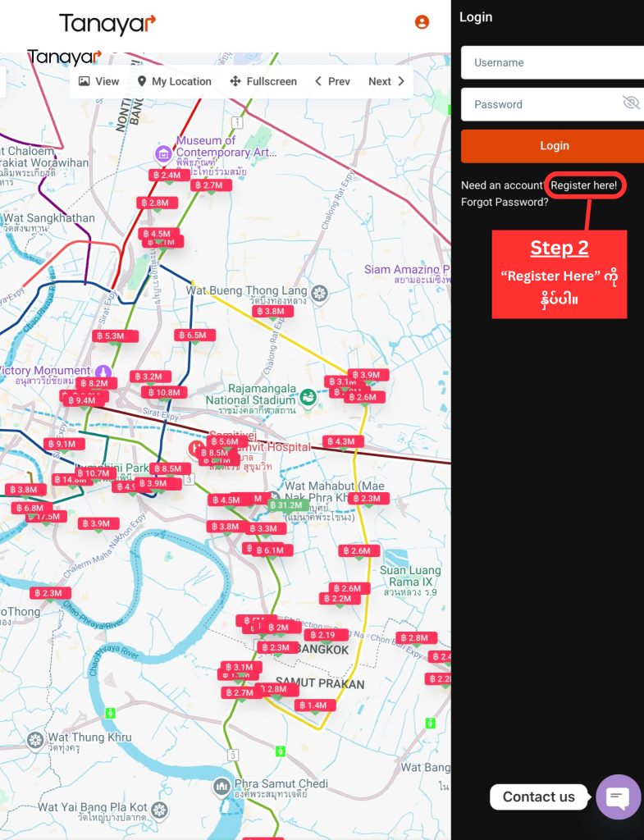Viewport: 644px width, 840px height.
Task: Click the user account profile icon
Action: coord(422,22)
